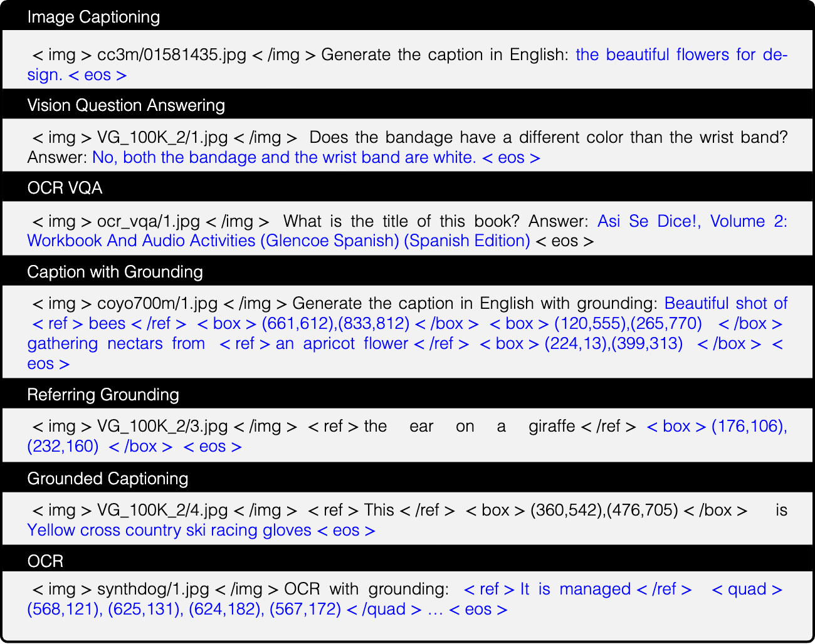This screenshot has height=644, width=815.
Task: Click the image path "coyo700m/1.jpg"
Action: pyautogui.click(x=157, y=304)
